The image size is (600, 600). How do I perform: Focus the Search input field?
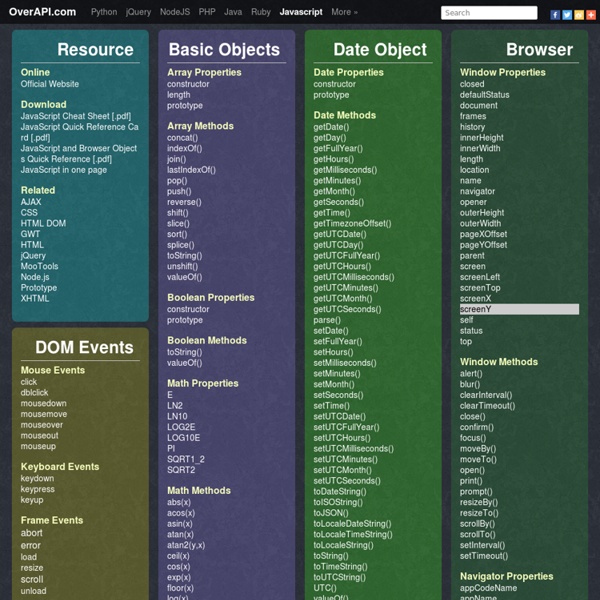[489, 13]
